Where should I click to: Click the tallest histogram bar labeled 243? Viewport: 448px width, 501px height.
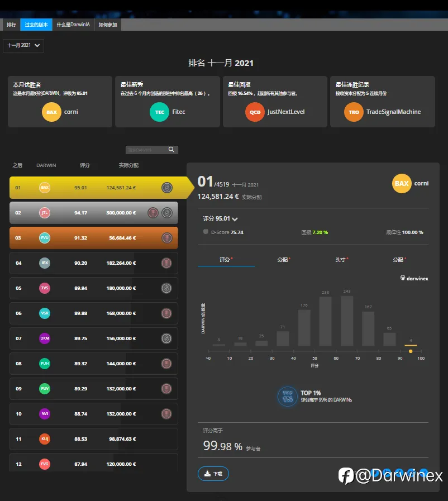pos(347,321)
